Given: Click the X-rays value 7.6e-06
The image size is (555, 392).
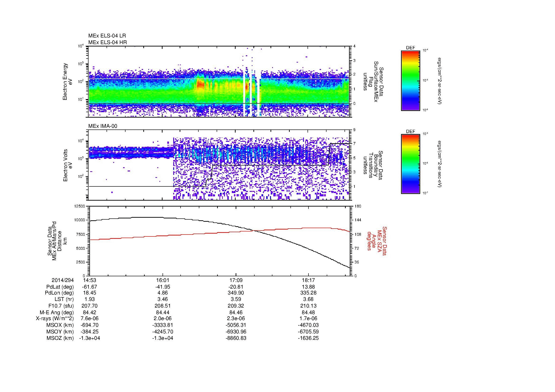Looking at the screenshot, I should tap(89, 318).
